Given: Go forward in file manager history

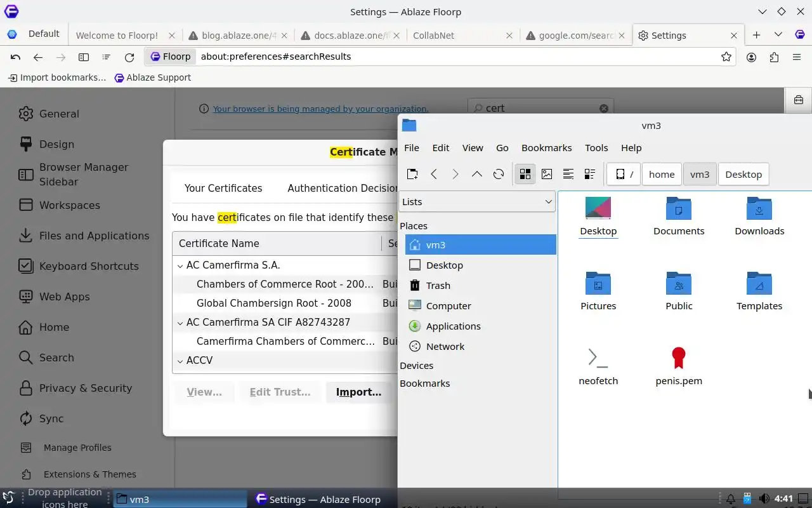Looking at the screenshot, I should coord(455,174).
